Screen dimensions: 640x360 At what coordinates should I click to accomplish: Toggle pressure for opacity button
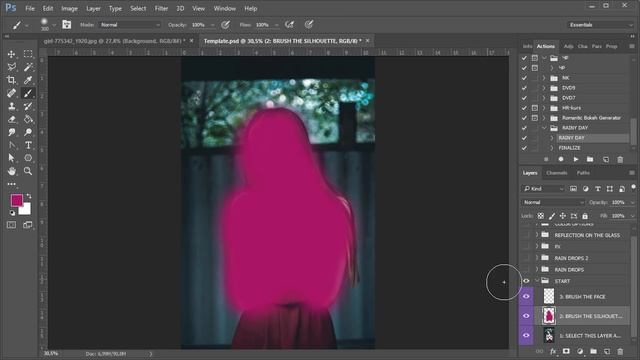pyautogui.click(x=225, y=25)
